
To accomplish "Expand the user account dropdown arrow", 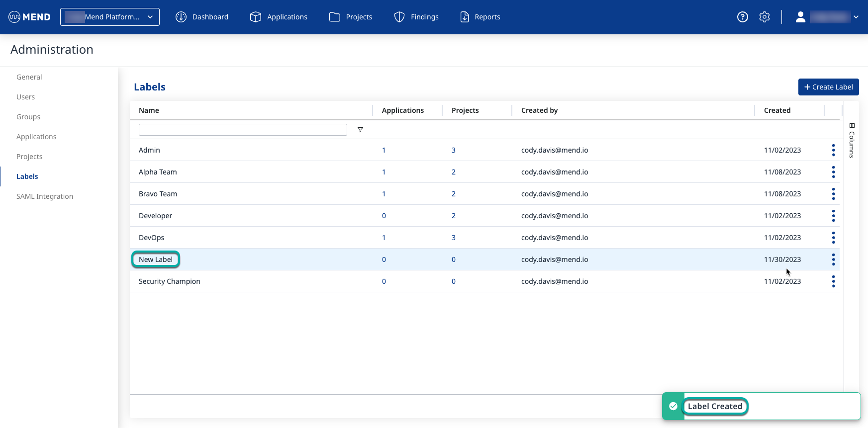I will 856,17.
